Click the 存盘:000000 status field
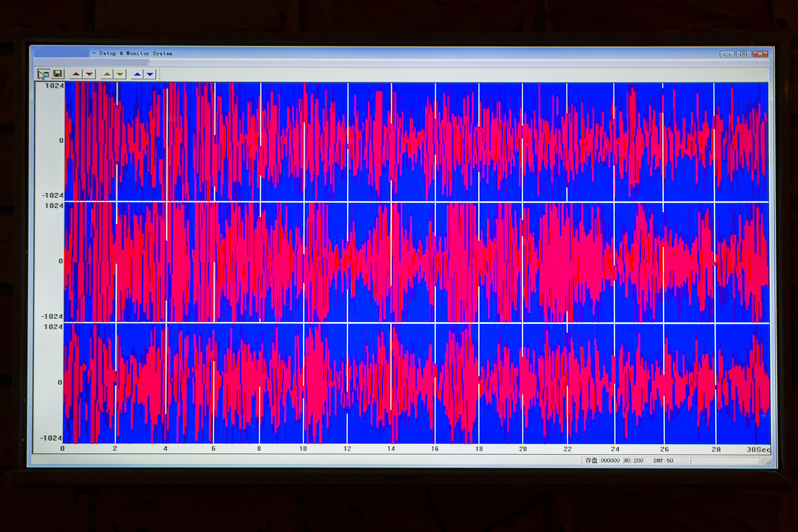798x532 pixels. click(x=602, y=461)
